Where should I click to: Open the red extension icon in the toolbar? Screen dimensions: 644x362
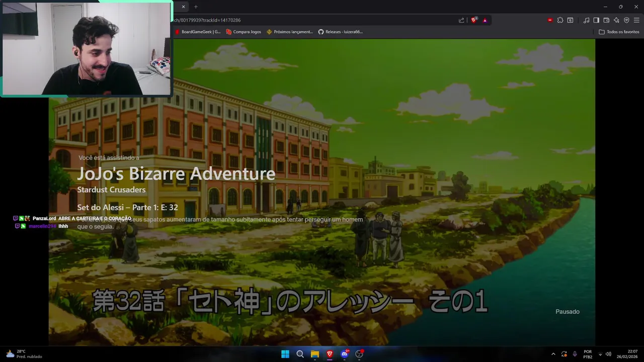click(550, 20)
